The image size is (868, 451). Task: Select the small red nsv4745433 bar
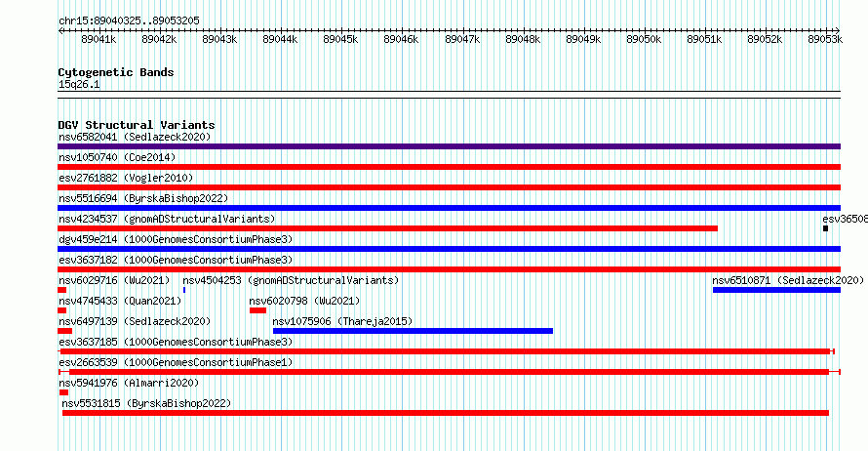(x=62, y=310)
